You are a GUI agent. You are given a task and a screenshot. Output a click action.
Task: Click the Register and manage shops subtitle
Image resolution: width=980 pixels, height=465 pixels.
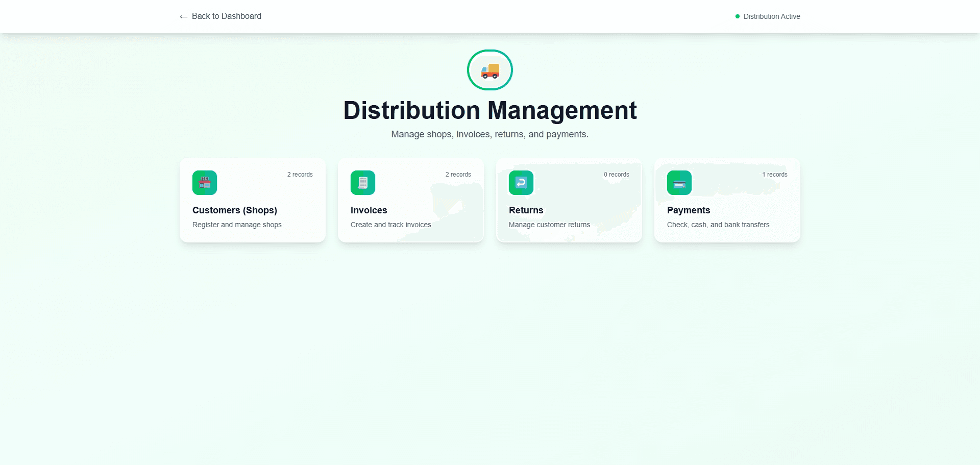coord(236,225)
